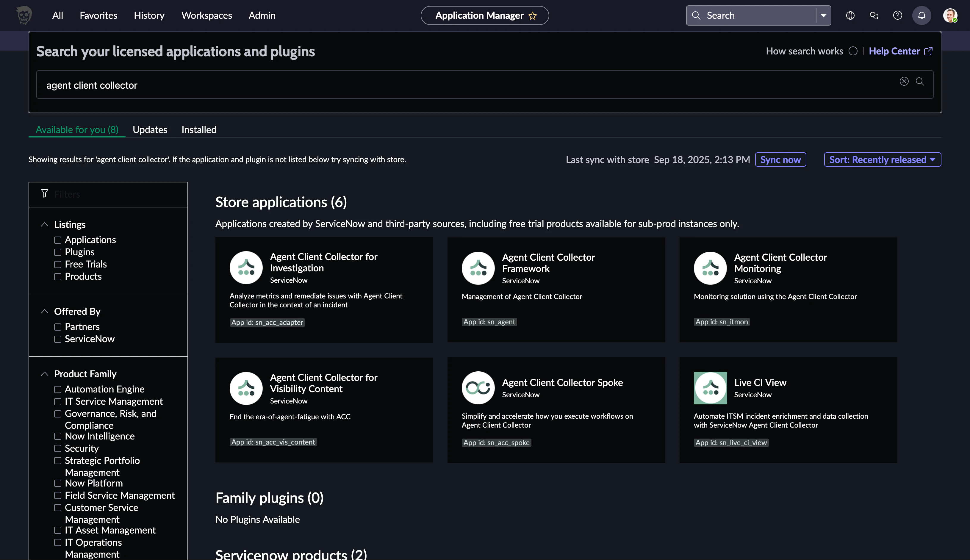
Task: Open the Admin menu
Action: click(262, 15)
